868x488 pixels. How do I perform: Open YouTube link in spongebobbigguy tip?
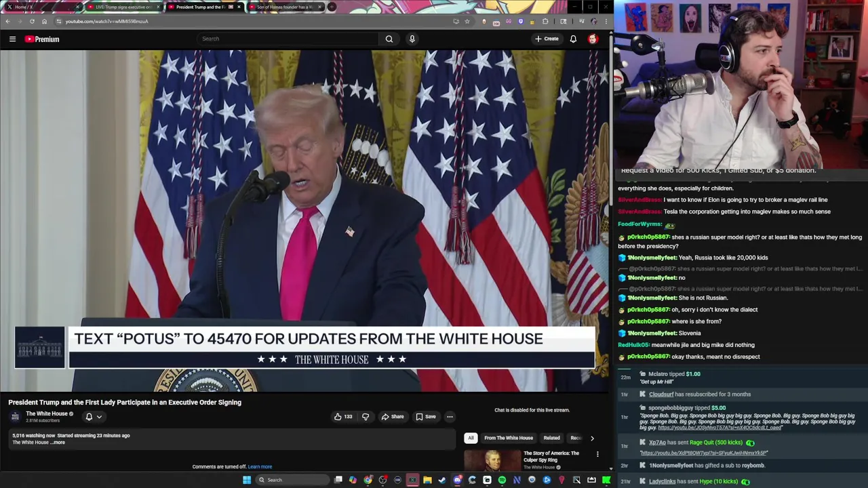pos(719,428)
